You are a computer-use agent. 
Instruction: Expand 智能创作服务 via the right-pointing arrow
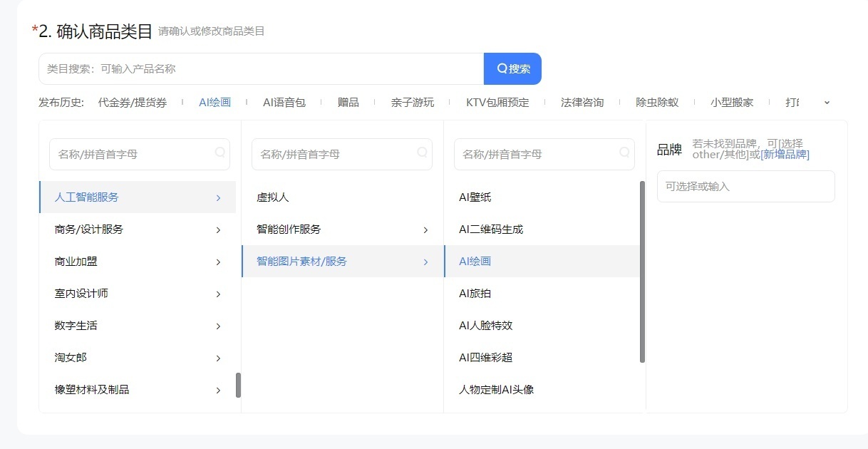pyautogui.click(x=425, y=229)
